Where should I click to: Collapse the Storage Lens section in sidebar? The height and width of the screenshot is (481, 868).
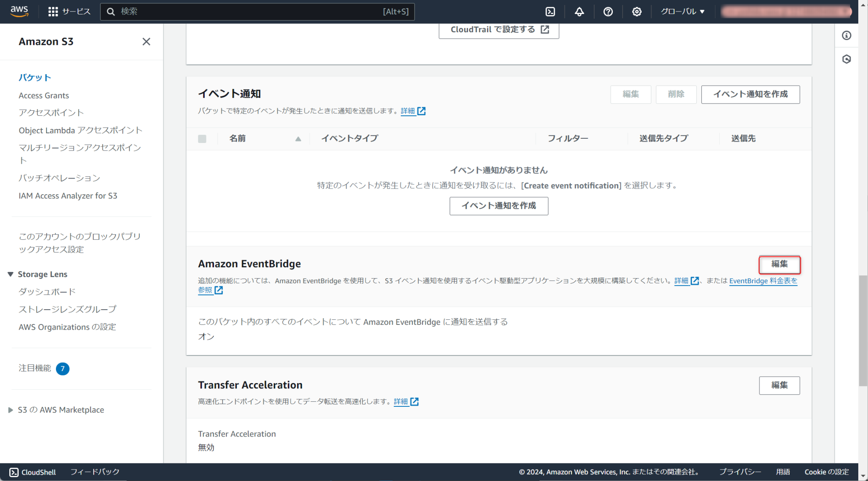tap(10, 274)
